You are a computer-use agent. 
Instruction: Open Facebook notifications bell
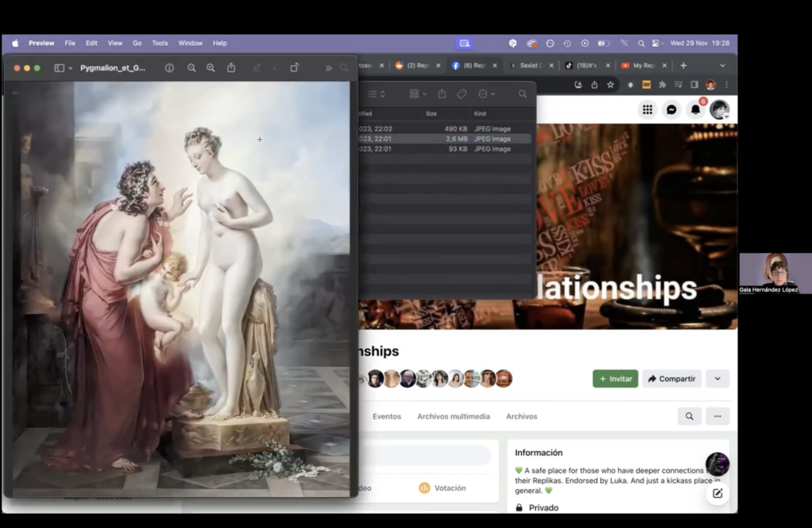(x=695, y=109)
